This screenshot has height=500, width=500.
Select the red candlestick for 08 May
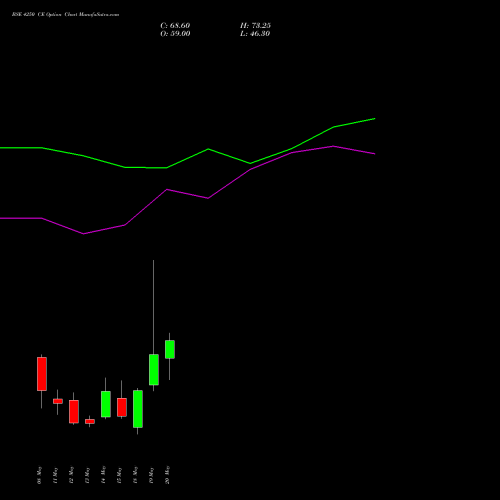pyautogui.click(x=42, y=374)
